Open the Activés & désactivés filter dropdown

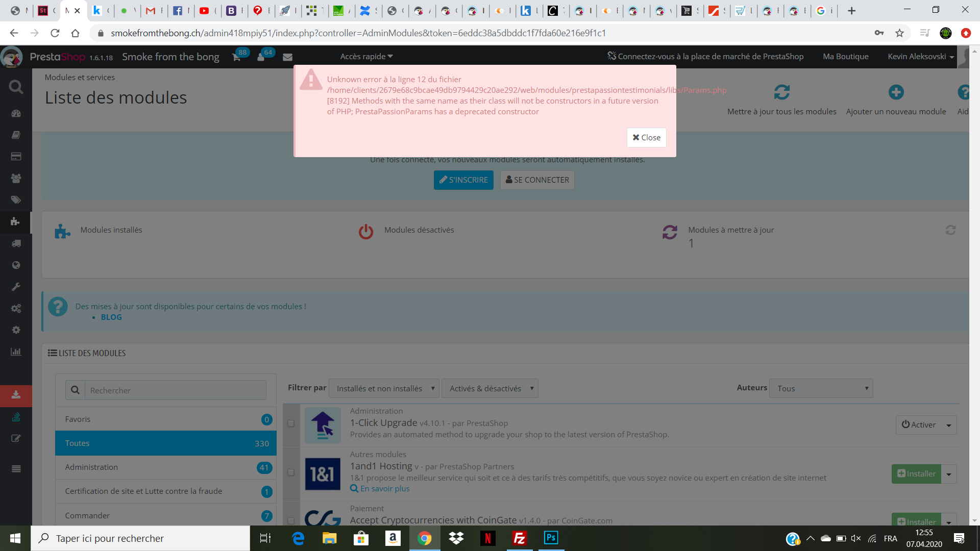489,389
